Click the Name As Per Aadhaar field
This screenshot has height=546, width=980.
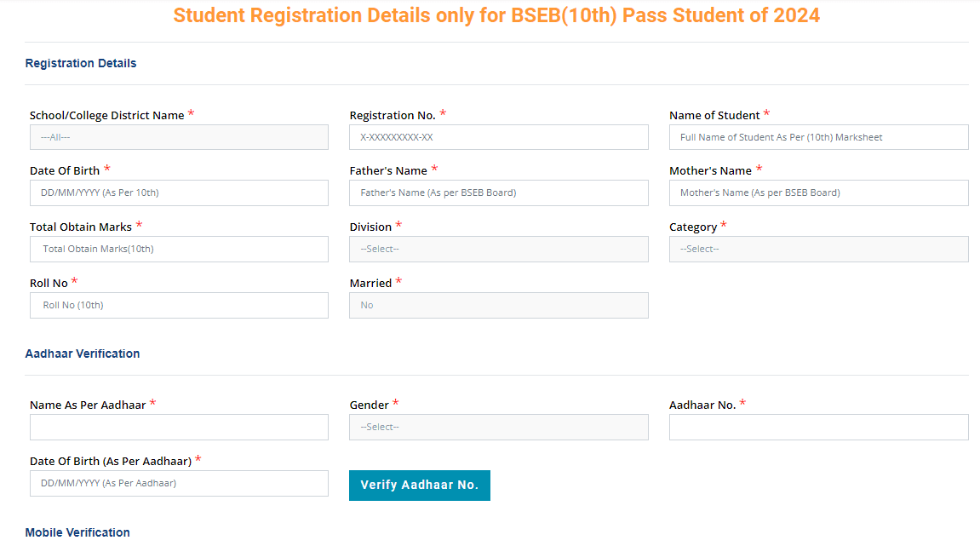pyautogui.click(x=179, y=427)
